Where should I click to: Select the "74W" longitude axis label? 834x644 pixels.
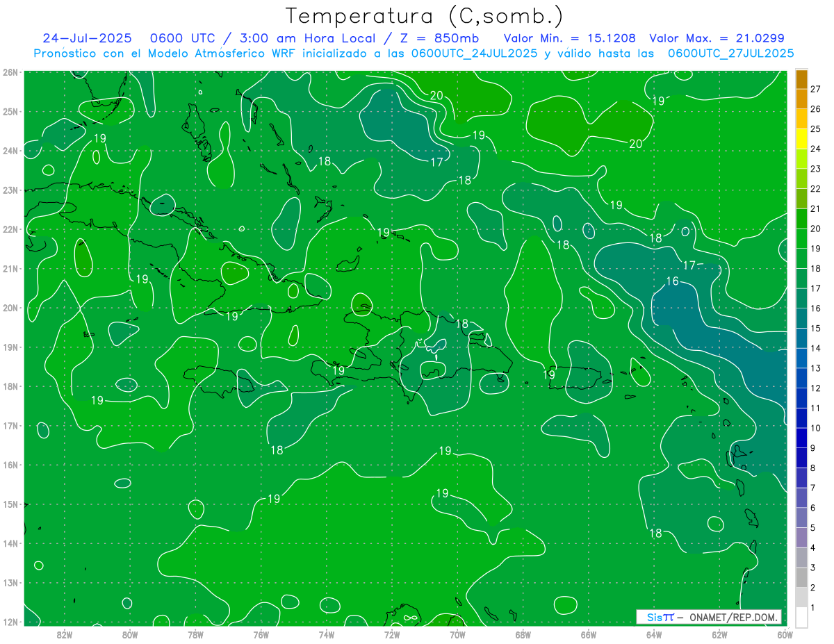coord(327,634)
